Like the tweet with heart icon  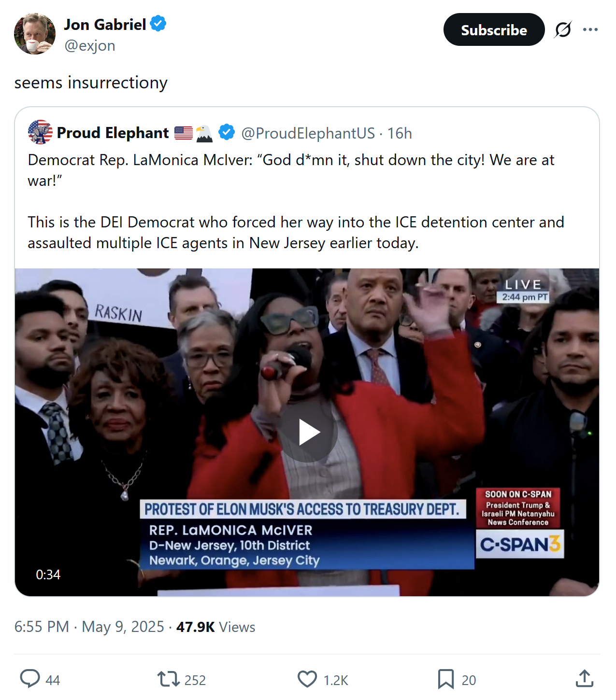tap(307, 679)
